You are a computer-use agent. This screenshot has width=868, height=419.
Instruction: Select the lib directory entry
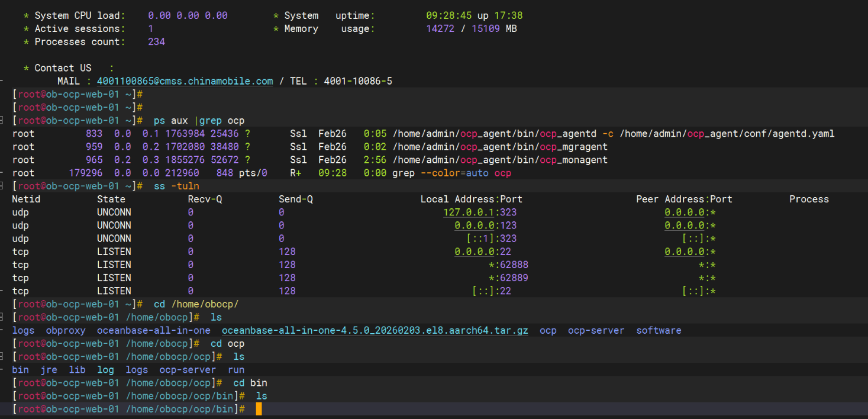pyautogui.click(x=77, y=370)
